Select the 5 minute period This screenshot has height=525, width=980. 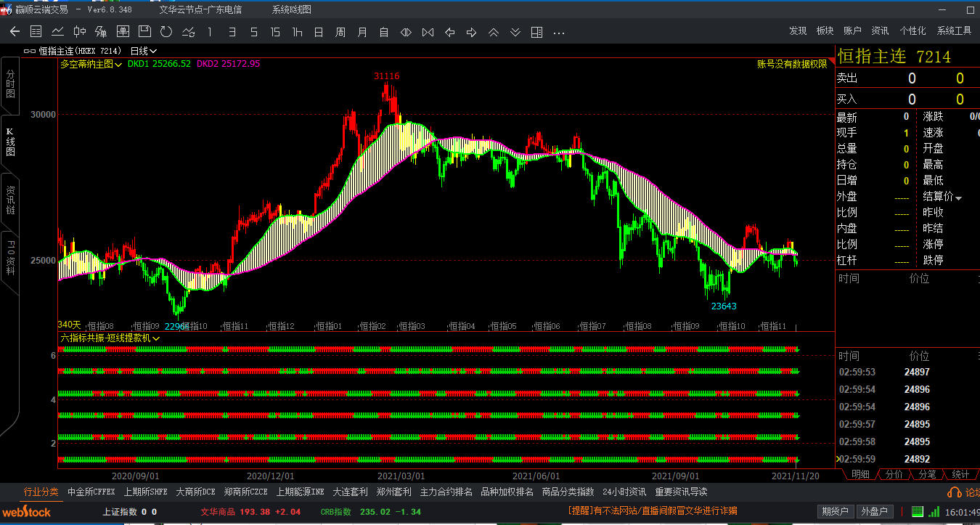pos(253,32)
